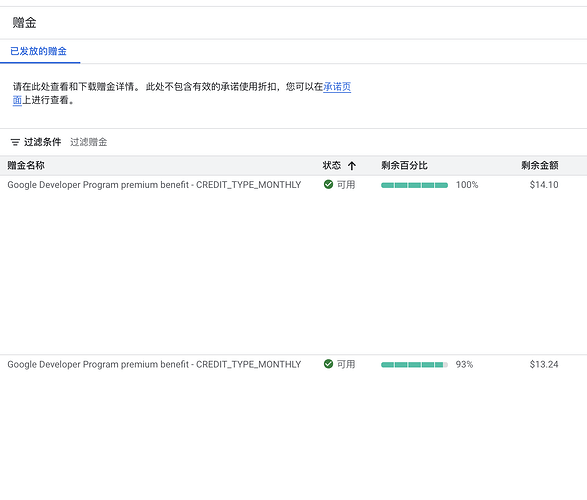Viewport: 587px width, 500px height.
Task: Select the $13.24 remaining amount
Action: 544,365
